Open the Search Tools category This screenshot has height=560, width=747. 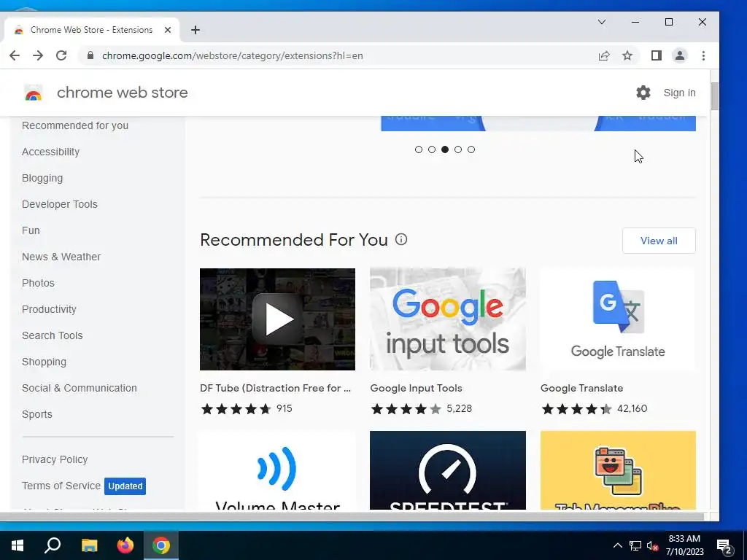[53, 335]
